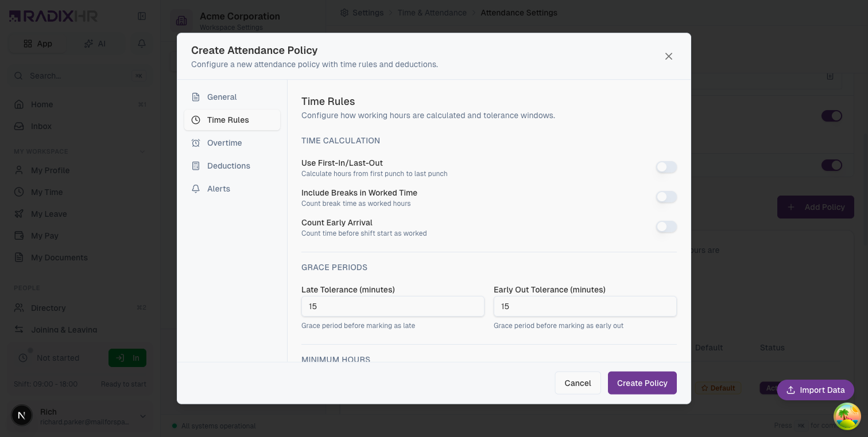Collapse the sidebar with the panel icon
This screenshot has width=868, height=437.
[x=142, y=16]
